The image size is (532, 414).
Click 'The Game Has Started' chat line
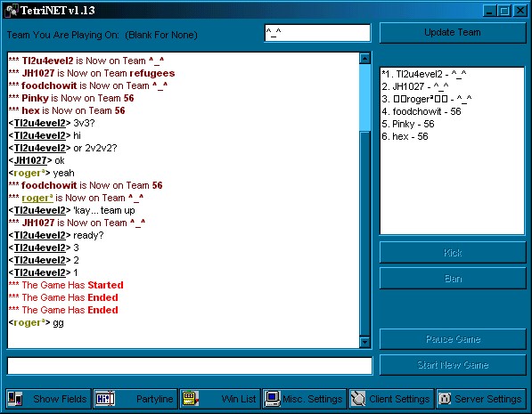coord(66,285)
